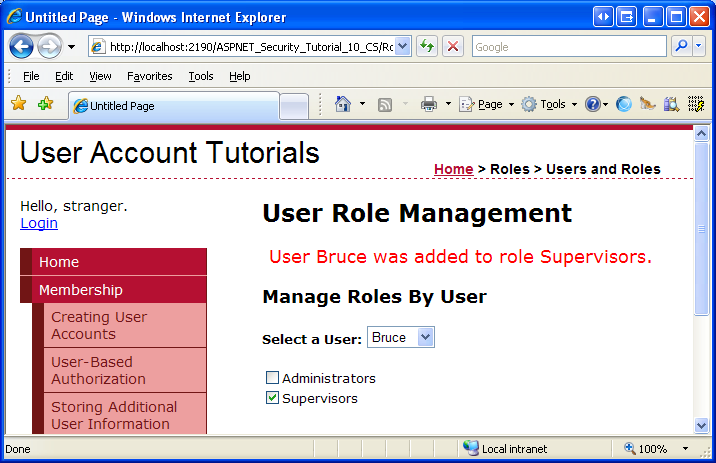The height and width of the screenshot is (463, 716).
Task: Go back with the Back arrow button
Action: tap(21, 46)
